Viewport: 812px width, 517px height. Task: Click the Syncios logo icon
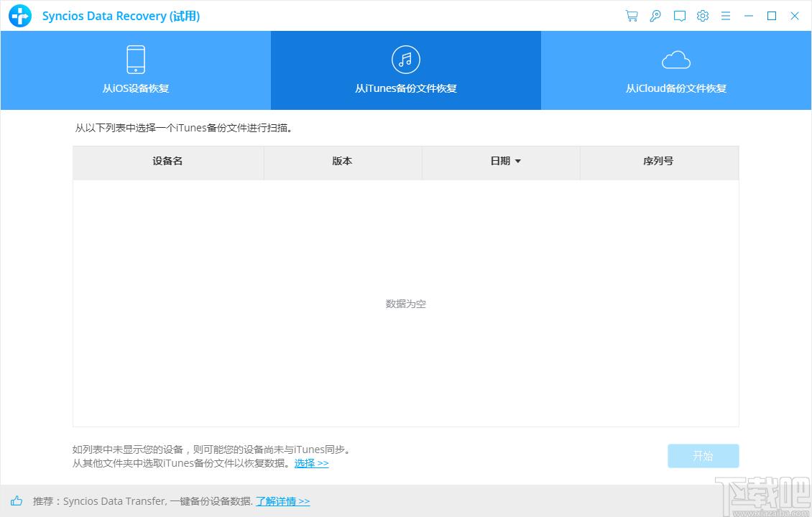click(x=20, y=16)
